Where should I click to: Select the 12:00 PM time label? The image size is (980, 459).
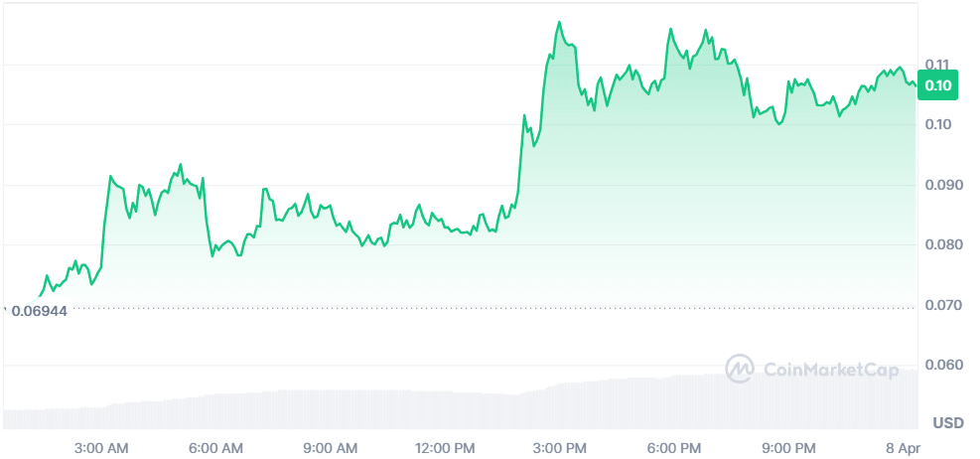pos(447,447)
